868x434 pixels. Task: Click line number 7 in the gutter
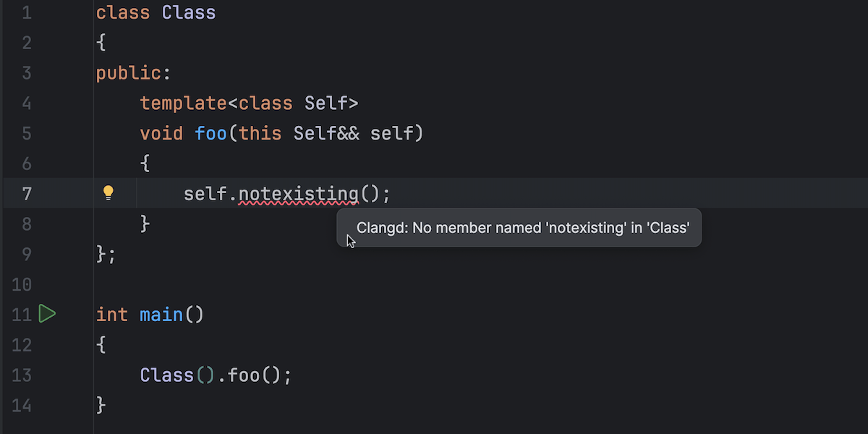pyautogui.click(x=27, y=194)
